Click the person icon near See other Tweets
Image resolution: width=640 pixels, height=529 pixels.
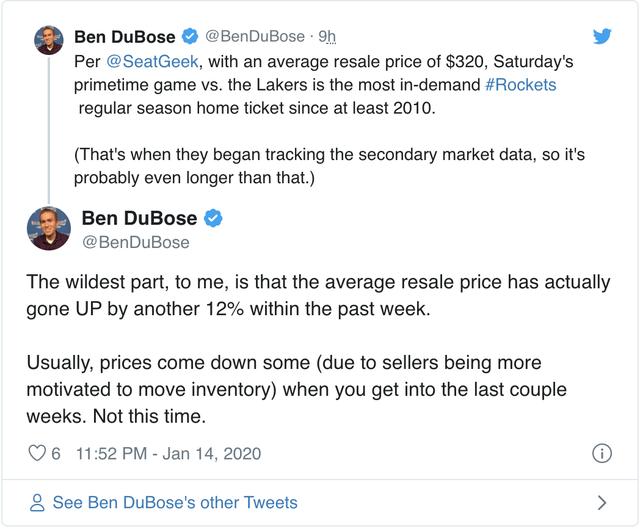(x=37, y=502)
